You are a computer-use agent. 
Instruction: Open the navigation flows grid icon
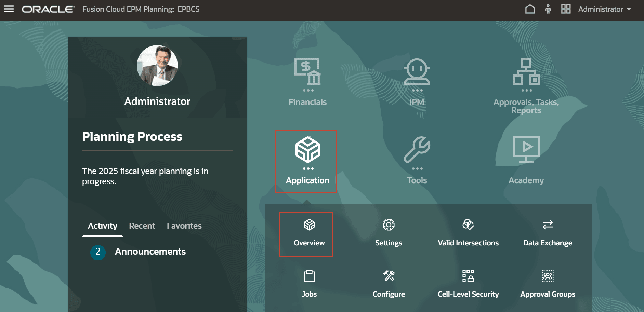point(566,9)
